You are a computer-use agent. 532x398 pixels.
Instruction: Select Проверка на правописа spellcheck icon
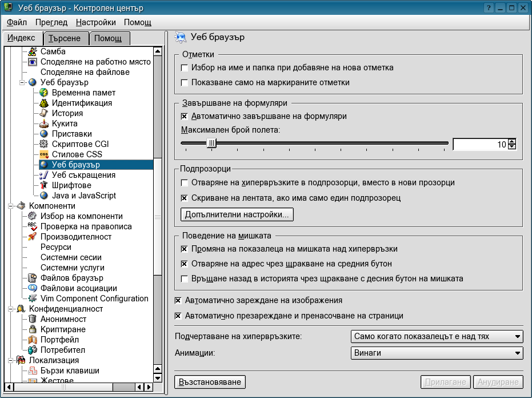(33, 226)
